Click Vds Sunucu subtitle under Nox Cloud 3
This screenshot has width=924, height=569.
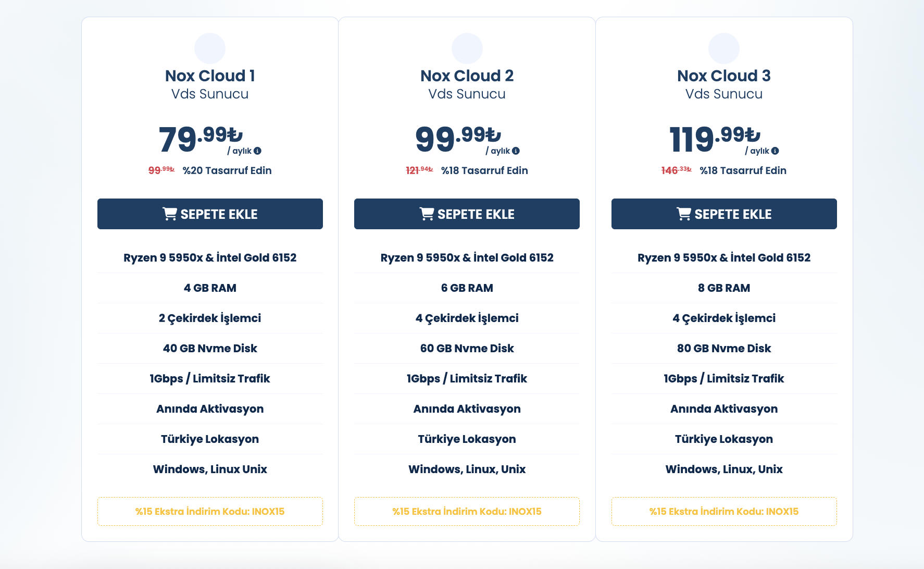coord(724,94)
